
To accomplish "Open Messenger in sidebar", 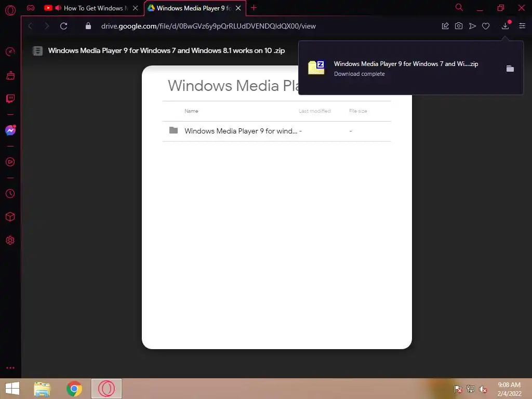I will [10, 130].
